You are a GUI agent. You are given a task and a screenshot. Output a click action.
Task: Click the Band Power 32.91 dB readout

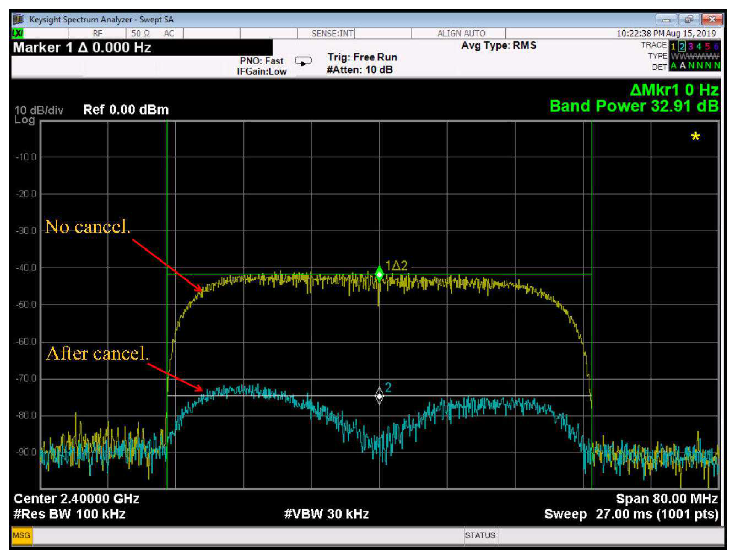click(x=634, y=106)
